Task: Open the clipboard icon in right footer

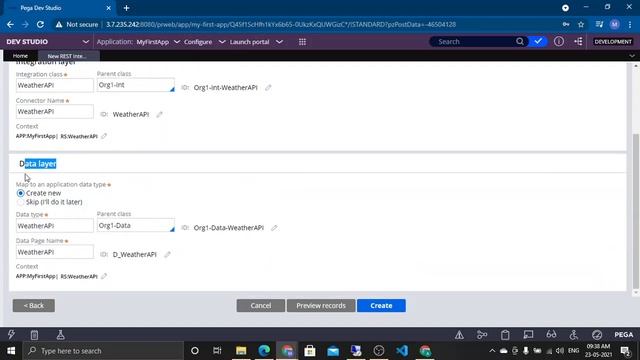Action: 505,335
